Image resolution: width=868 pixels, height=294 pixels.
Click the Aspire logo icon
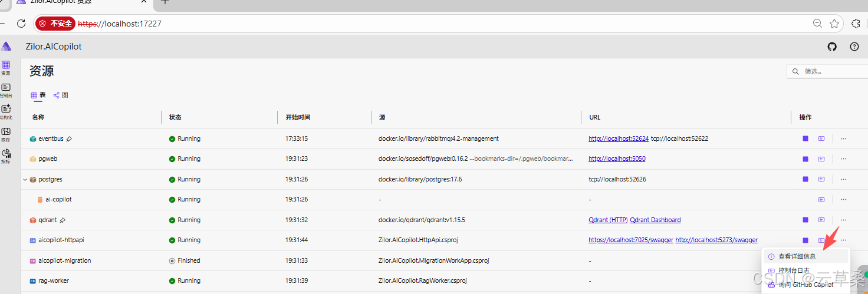6,47
